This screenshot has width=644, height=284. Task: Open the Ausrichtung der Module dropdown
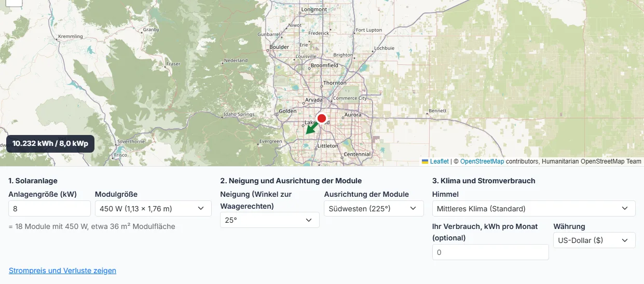pyautogui.click(x=374, y=209)
